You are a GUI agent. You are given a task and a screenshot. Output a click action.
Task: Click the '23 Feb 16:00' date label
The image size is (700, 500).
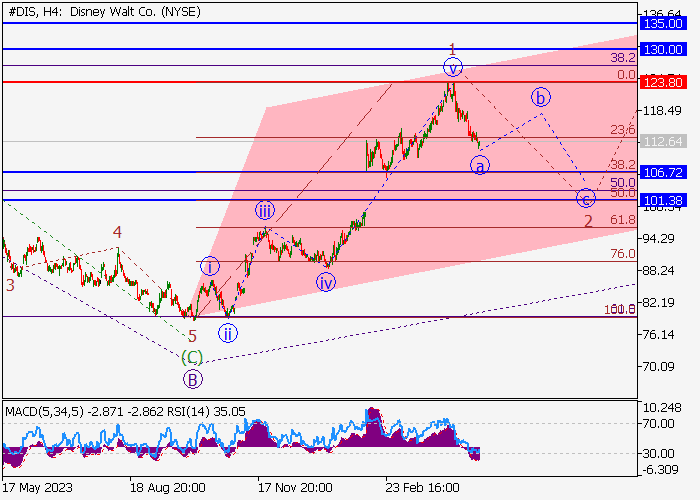point(422,488)
